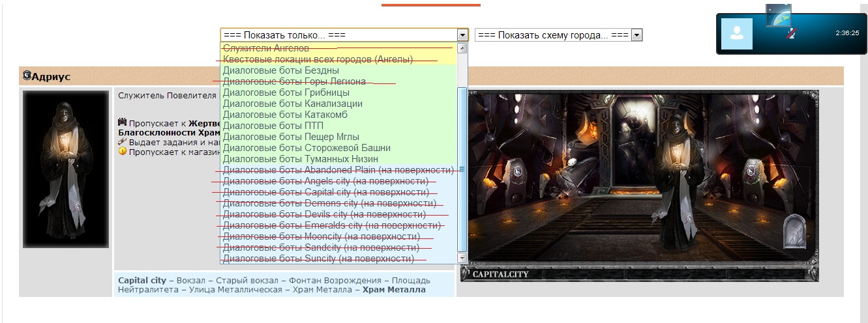Pick 'Диалоговые боты Sandcity' option
Viewport: 868px width, 323px height.
click(340, 247)
